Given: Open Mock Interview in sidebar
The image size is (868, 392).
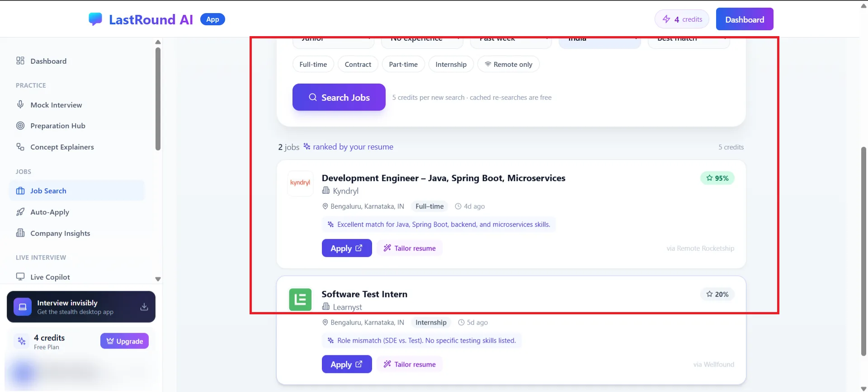Looking at the screenshot, I should pos(77,105).
